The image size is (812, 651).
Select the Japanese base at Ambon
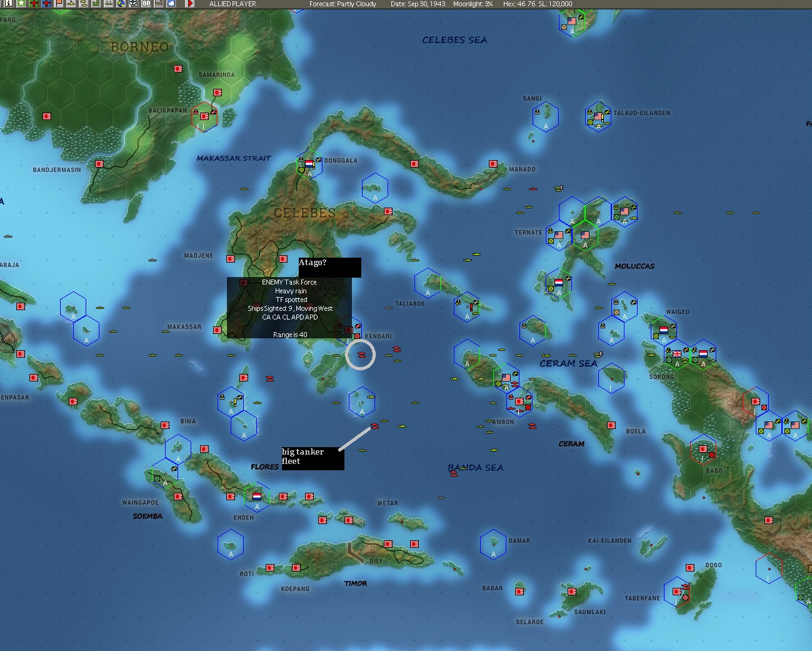click(519, 401)
